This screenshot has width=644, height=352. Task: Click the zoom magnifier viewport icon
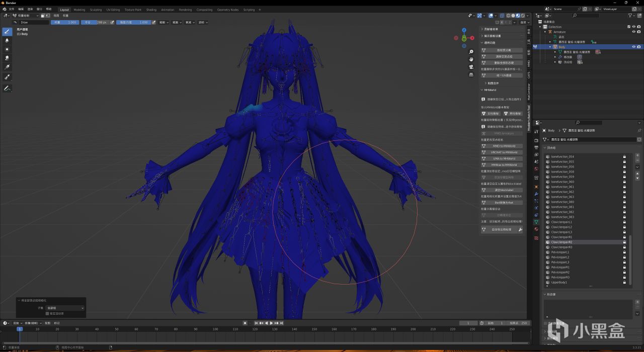471,52
